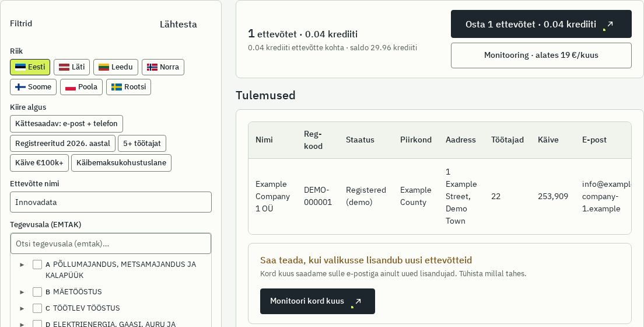
Task: Apply quick filter Registreeritud 2026. aastal
Action: 62,144
